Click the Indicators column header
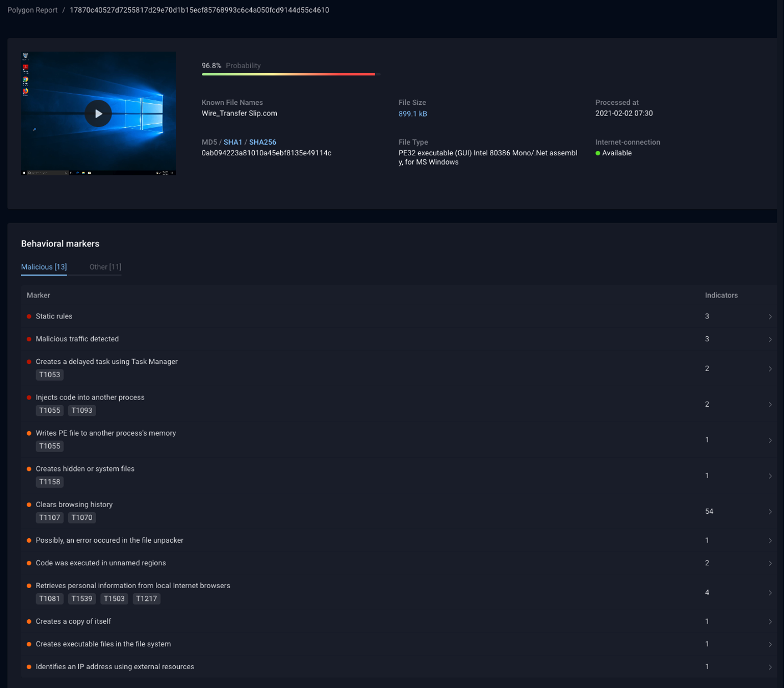784x688 pixels. (721, 295)
